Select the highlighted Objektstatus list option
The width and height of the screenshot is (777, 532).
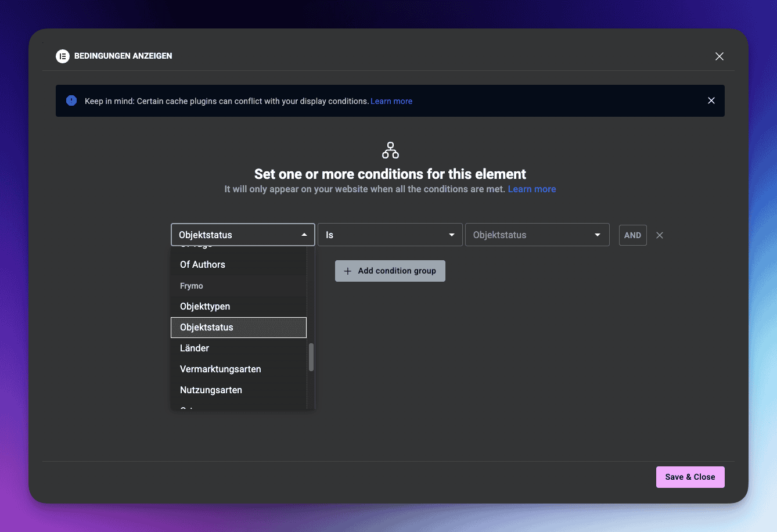click(x=207, y=328)
